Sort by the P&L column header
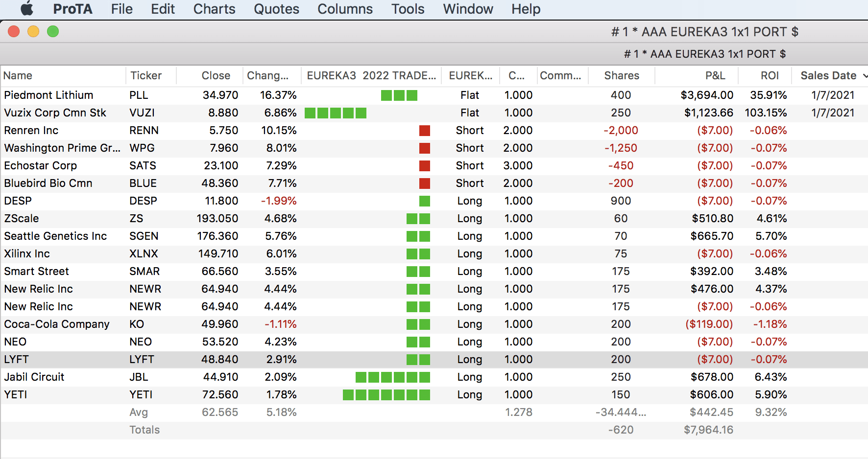This screenshot has width=868, height=459. tap(697, 76)
